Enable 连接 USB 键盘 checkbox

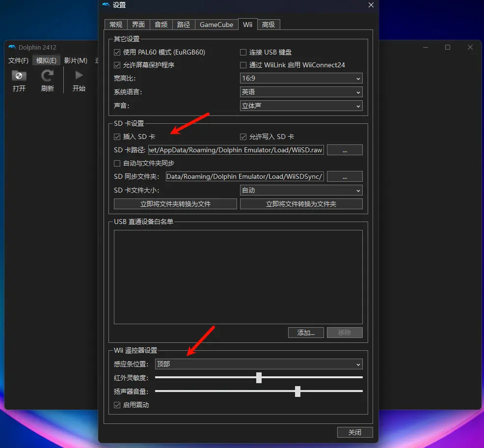point(243,52)
